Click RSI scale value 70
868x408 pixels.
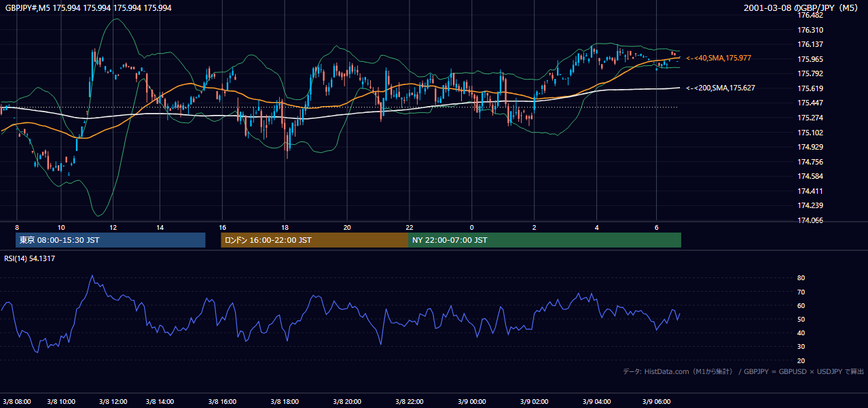[x=801, y=292]
